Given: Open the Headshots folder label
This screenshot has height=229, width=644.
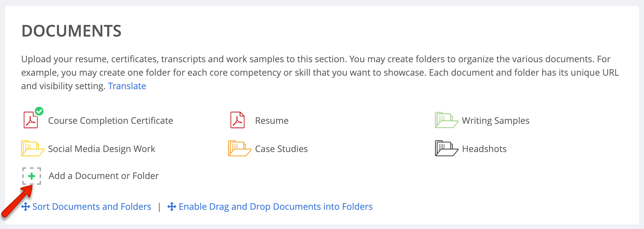Looking at the screenshot, I should click(484, 149).
